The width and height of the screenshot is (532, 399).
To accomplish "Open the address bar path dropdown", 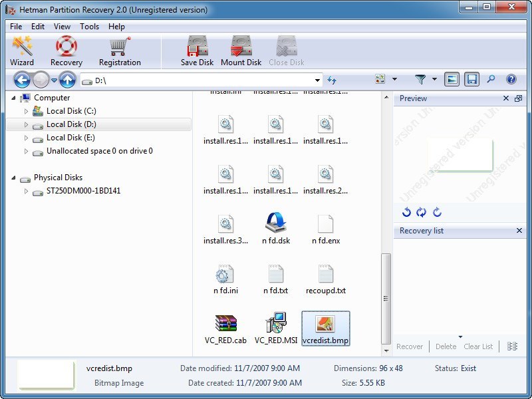I will tap(317, 79).
